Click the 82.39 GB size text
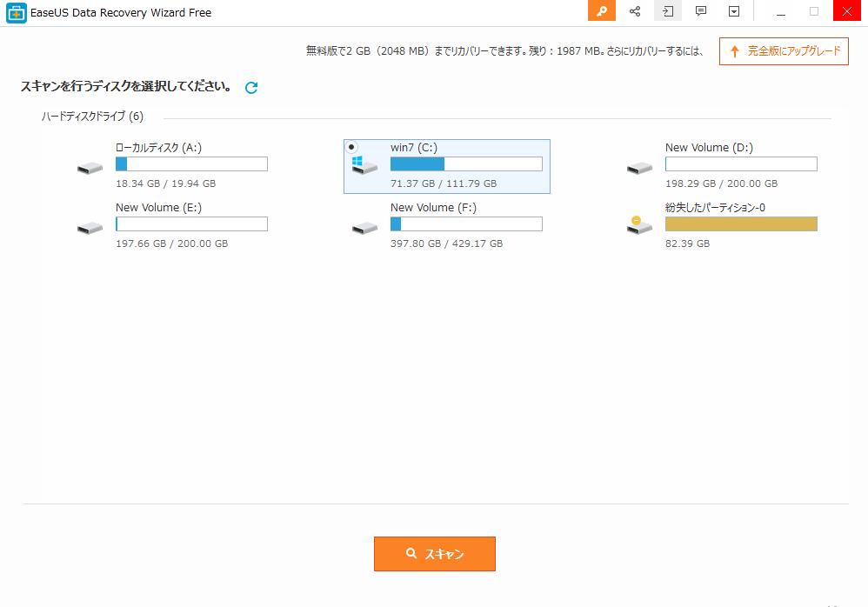The image size is (868, 607). click(688, 243)
